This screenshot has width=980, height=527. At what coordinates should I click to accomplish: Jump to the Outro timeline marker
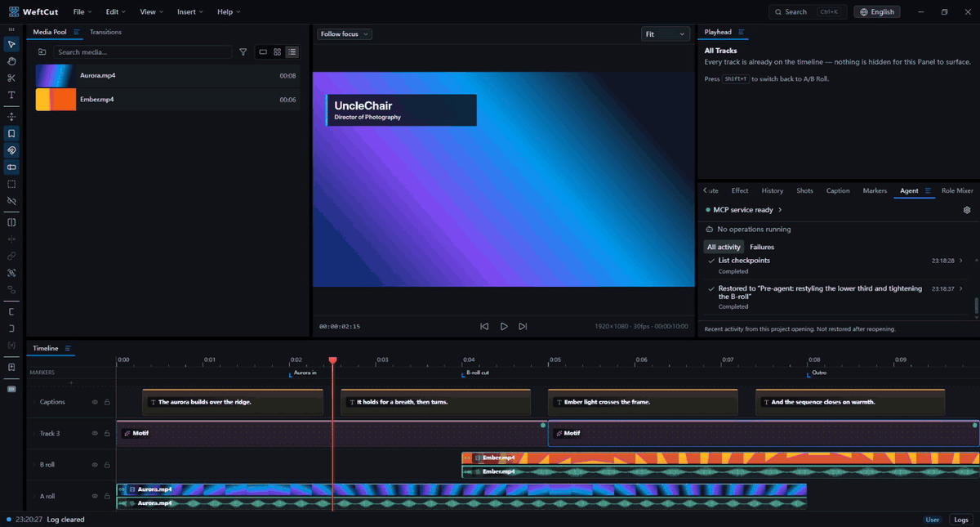click(x=818, y=373)
